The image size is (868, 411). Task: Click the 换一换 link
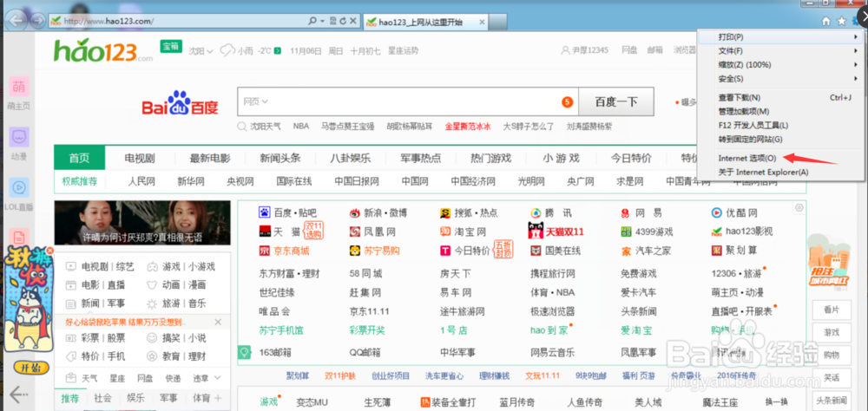tap(775, 402)
